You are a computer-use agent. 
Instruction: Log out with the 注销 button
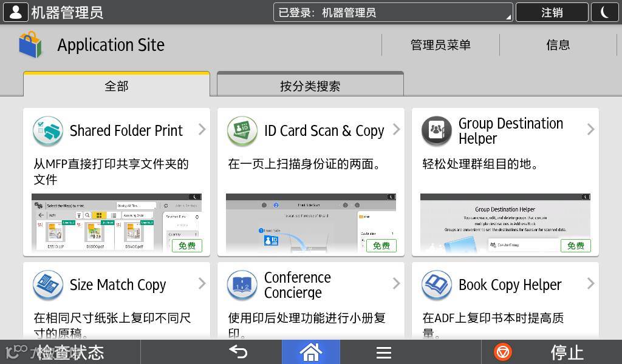(552, 12)
